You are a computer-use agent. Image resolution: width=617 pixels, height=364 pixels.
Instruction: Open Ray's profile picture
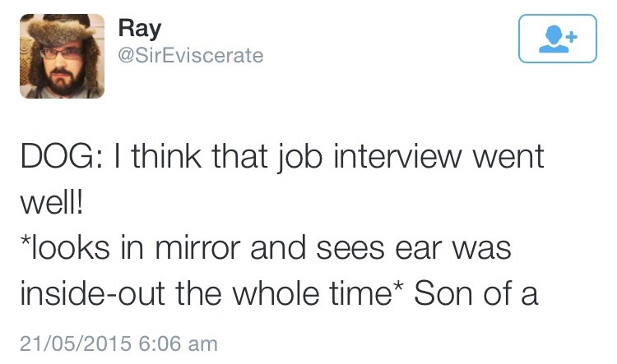point(62,56)
